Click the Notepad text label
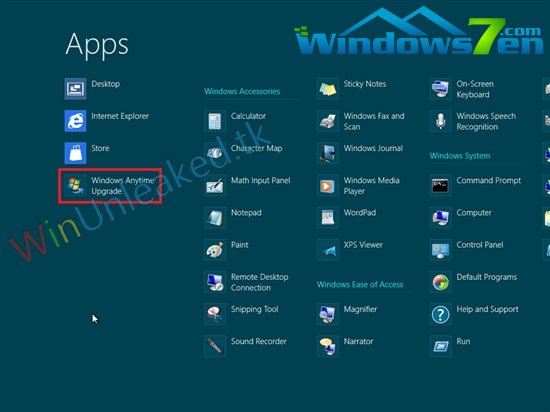This screenshot has width=550, height=412. pyautogui.click(x=246, y=213)
